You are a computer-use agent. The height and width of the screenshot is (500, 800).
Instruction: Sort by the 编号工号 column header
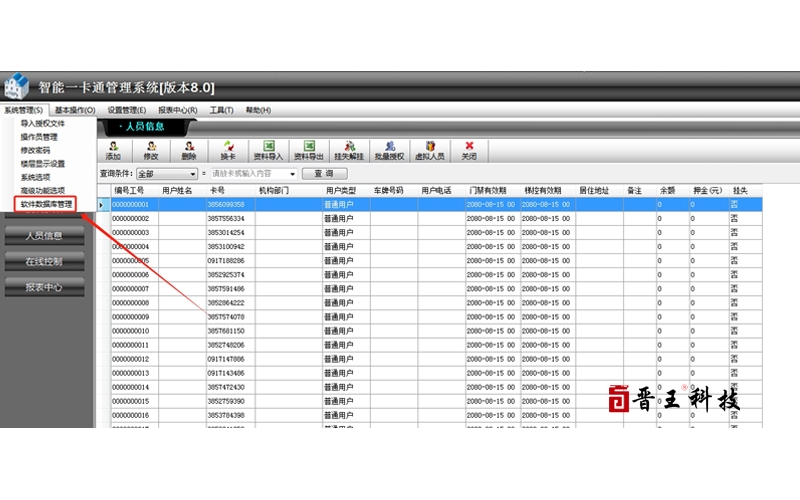coord(135,190)
